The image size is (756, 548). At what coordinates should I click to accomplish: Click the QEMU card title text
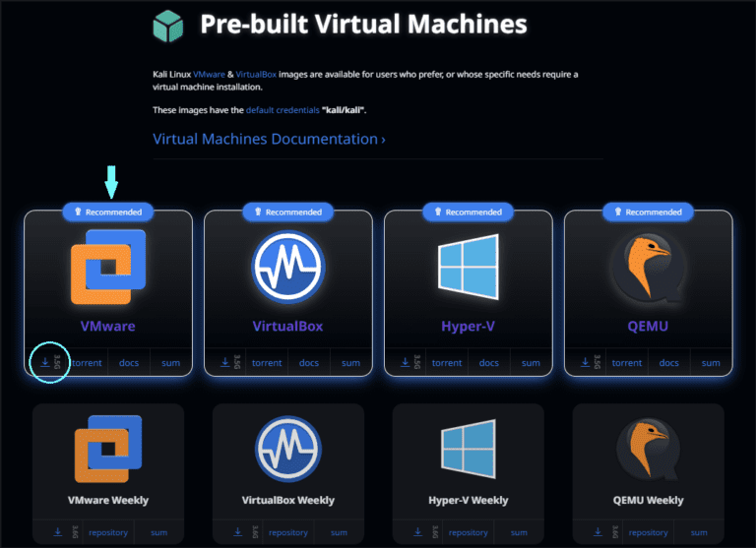coord(648,327)
